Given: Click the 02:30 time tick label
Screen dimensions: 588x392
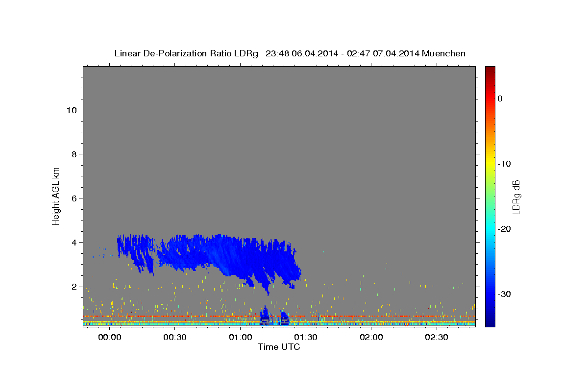Looking at the screenshot, I should tap(437, 338).
